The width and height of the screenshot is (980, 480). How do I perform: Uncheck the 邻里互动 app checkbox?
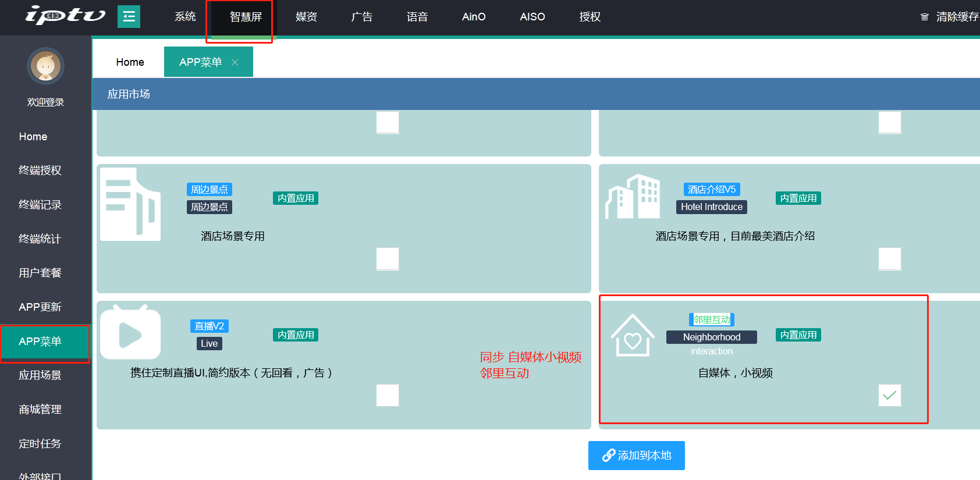pyautogui.click(x=889, y=396)
